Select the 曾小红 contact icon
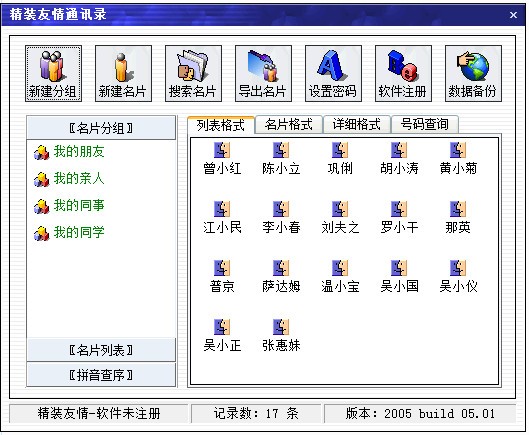This screenshot has width=529, height=435. point(222,150)
